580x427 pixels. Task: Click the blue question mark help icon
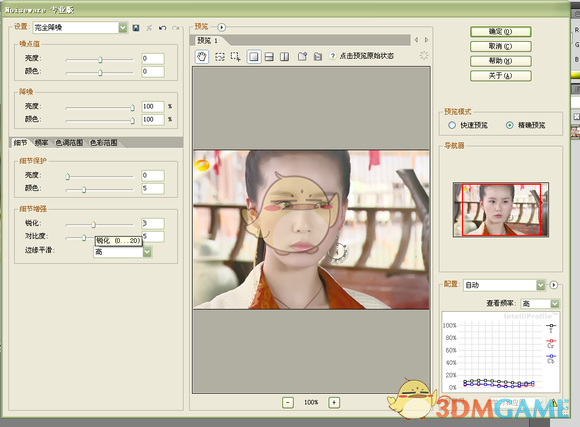click(333, 56)
